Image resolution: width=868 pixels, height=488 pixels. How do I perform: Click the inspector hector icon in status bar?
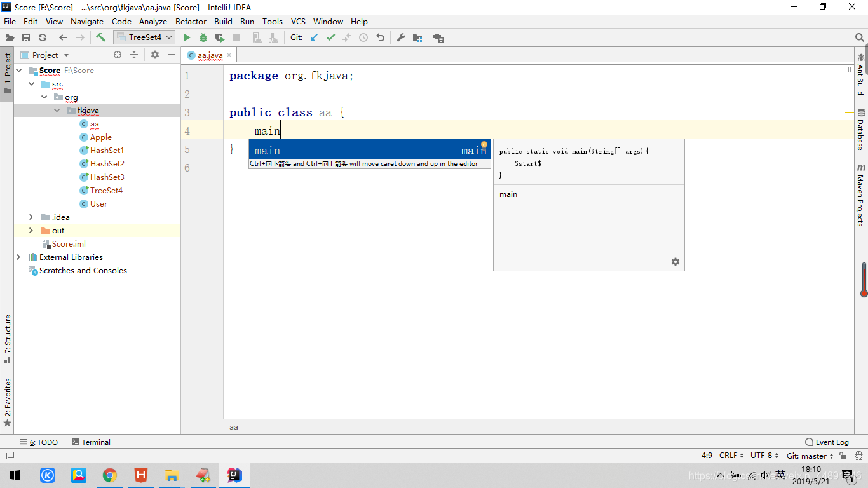coord(858,456)
